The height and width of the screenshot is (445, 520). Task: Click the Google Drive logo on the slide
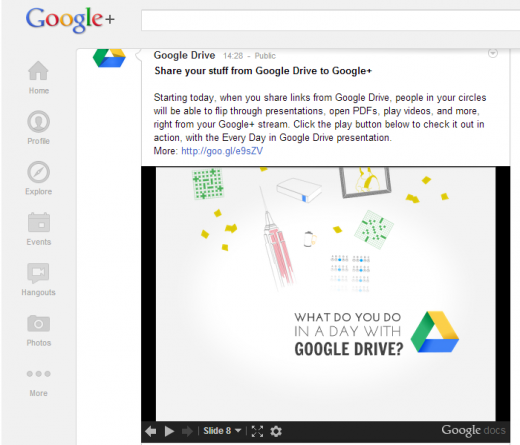(x=435, y=332)
